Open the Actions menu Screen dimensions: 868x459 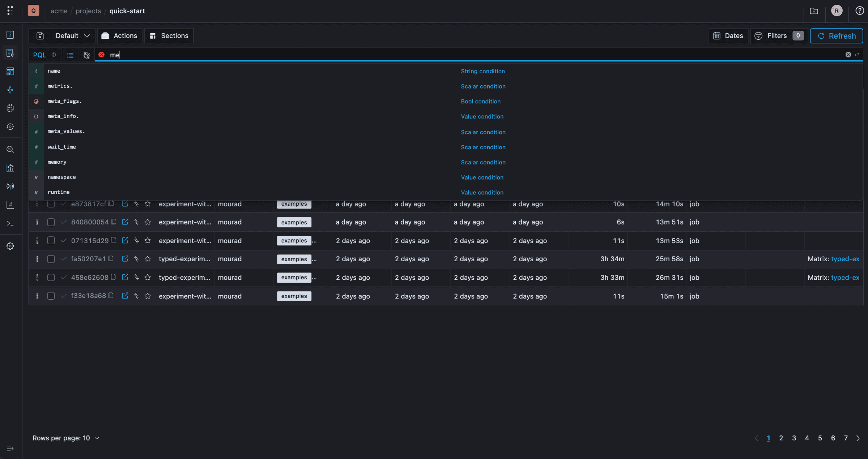[x=120, y=35]
